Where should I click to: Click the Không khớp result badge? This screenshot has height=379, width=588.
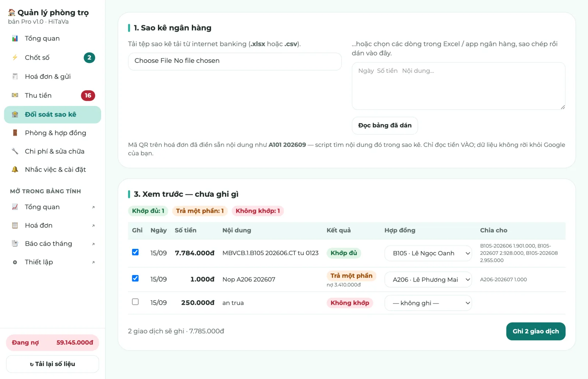pyautogui.click(x=350, y=303)
